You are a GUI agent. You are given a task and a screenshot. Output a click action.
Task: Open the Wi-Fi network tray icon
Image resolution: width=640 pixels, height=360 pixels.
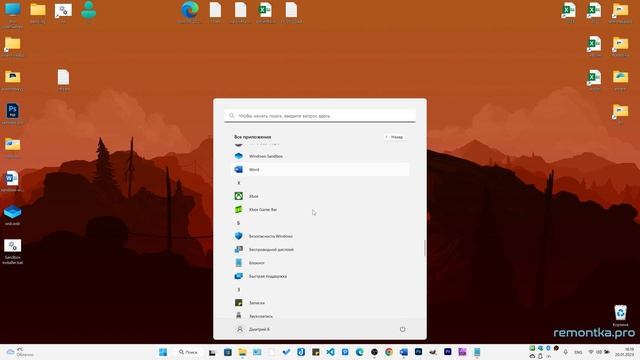591,352
